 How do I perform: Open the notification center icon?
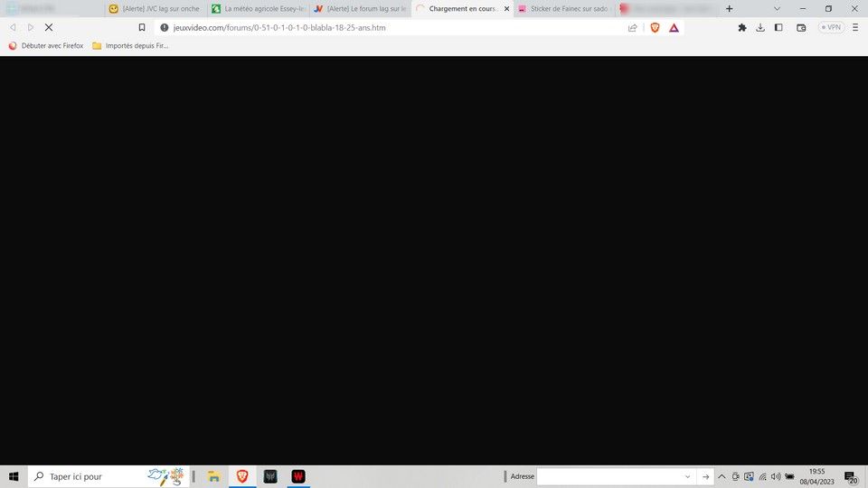(x=851, y=476)
